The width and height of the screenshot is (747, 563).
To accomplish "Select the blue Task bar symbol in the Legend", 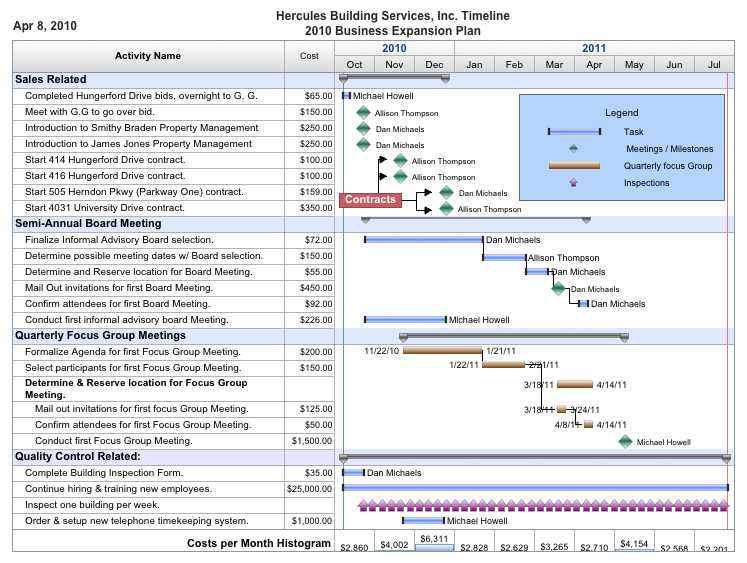I will 574,132.
